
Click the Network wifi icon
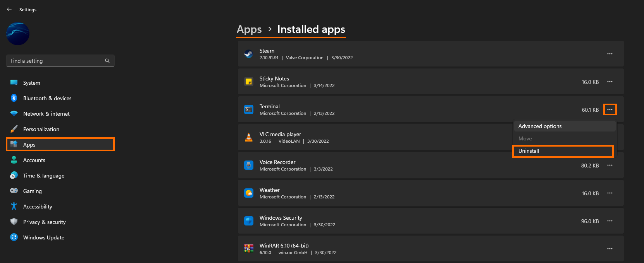click(x=14, y=113)
